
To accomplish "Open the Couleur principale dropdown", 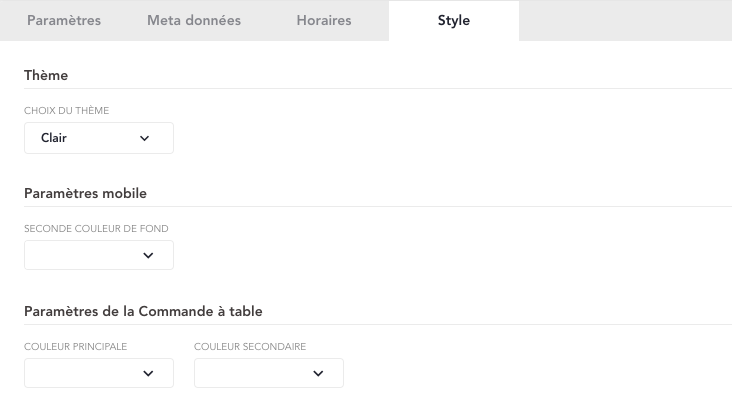I will pyautogui.click(x=99, y=373).
